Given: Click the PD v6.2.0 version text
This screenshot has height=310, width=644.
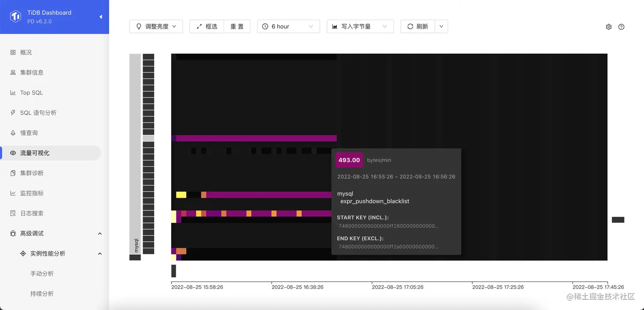Looking at the screenshot, I should coord(39,21).
